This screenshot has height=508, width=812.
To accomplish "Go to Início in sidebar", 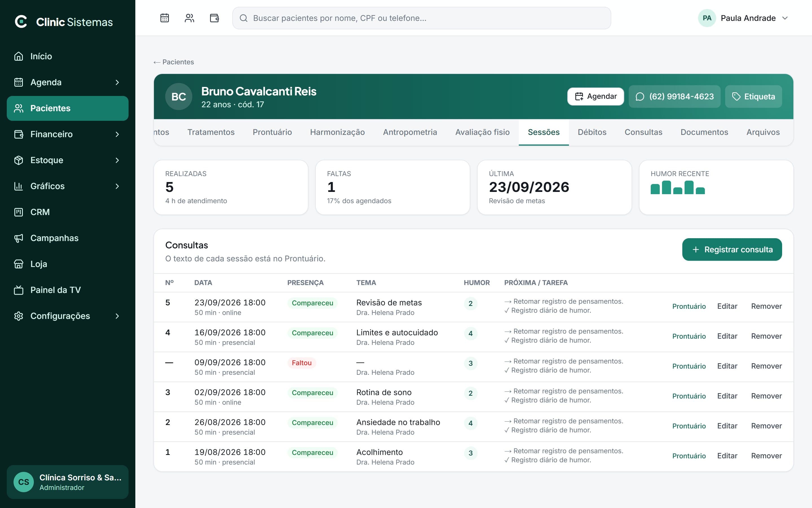I will pos(67,56).
